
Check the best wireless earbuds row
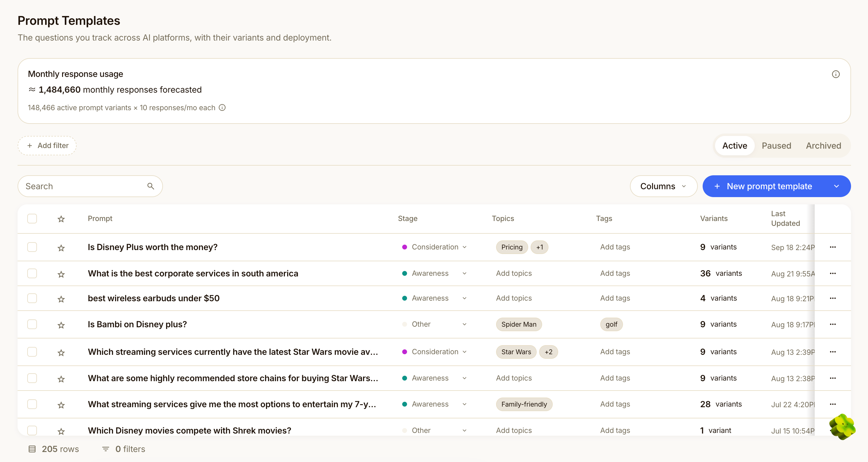pos(32,298)
